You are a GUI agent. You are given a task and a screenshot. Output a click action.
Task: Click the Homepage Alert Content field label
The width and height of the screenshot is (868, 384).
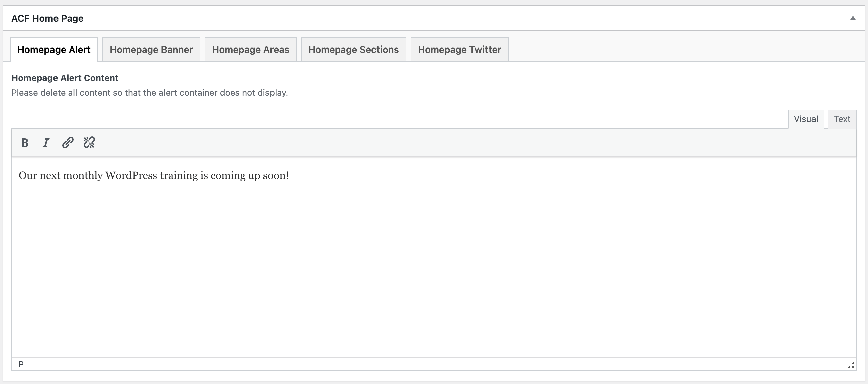tap(65, 78)
